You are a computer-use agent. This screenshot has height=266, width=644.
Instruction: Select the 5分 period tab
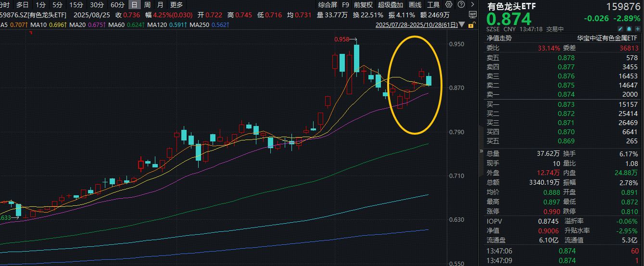(x=57, y=5)
